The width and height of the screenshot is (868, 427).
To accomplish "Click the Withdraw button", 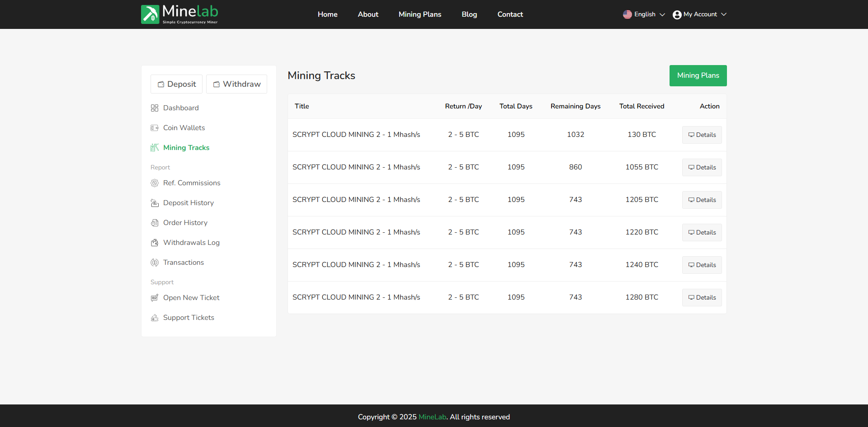I will (236, 84).
